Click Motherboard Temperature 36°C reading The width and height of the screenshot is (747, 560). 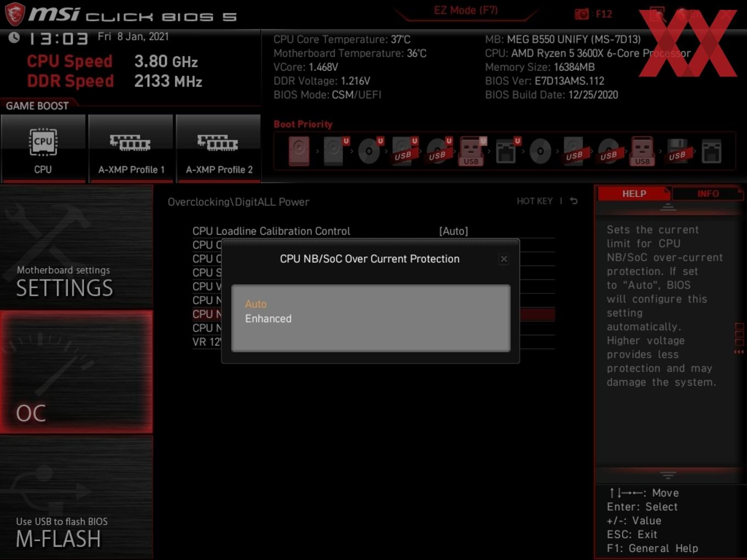pyautogui.click(x=350, y=53)
